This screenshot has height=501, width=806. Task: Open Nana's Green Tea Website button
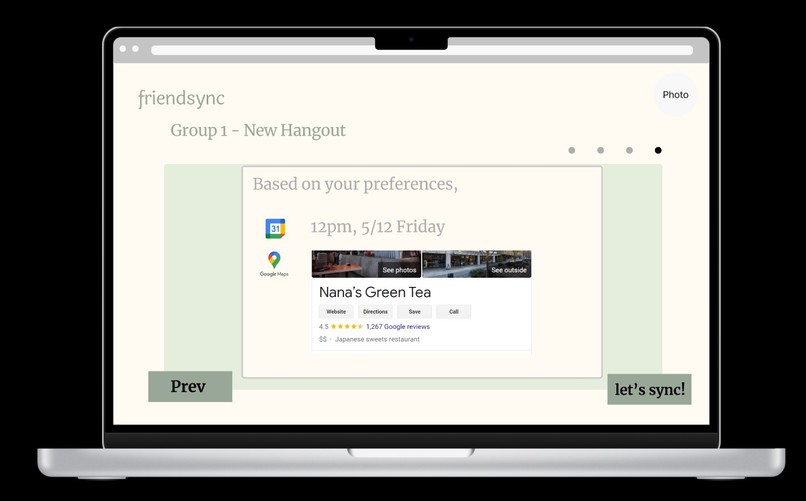point(336,311)
